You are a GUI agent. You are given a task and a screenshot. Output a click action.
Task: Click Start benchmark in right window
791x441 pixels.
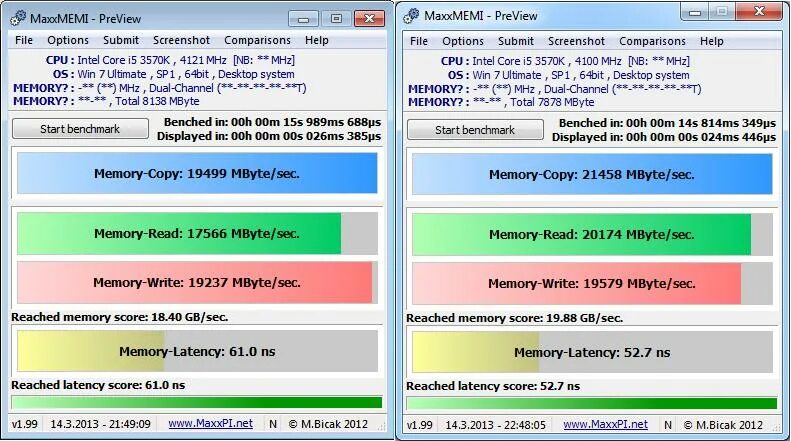[475, 130]
